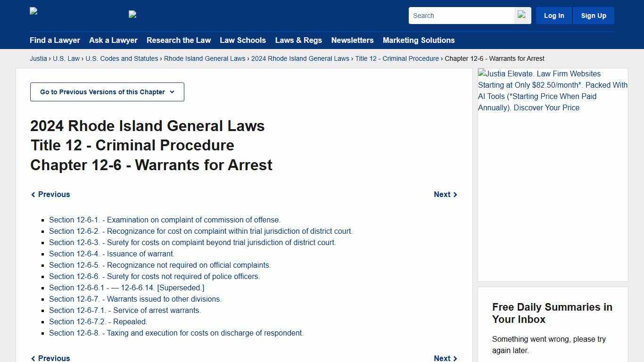
Task: Open Title 12 Criminal Procedure breadcrumb
Action: 397,58
